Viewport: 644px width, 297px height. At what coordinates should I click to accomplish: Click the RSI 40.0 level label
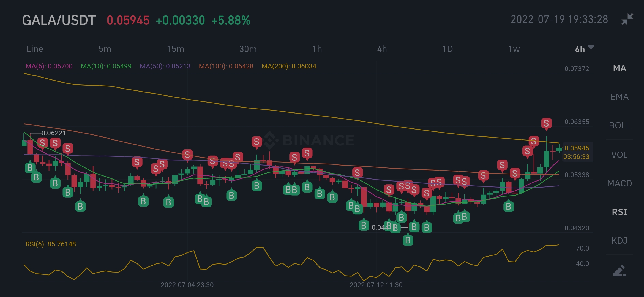[x=582, y=264]
